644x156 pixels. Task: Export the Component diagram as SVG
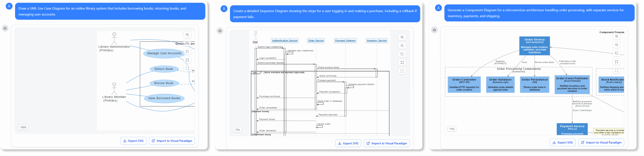[562, 142]
